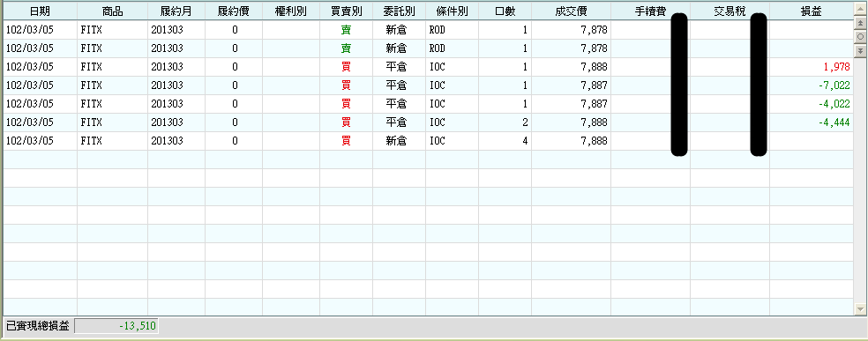Screen dimensions: 868x341
Task: Click the 條件別 column header
Action: click(x=452, y=11)
